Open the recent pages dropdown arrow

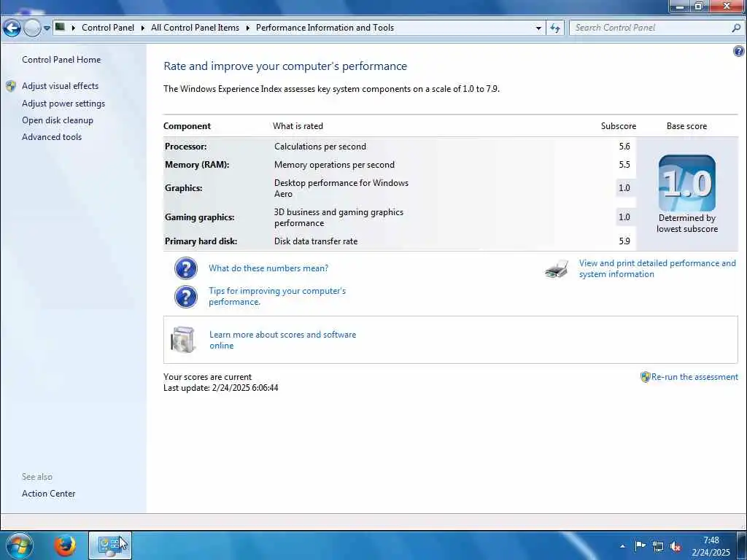point(47,28)
